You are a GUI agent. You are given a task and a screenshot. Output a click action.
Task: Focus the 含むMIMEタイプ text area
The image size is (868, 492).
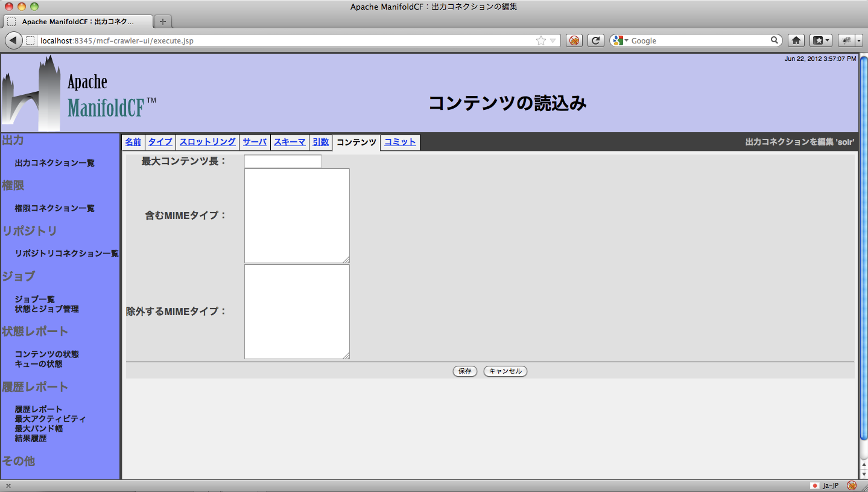coord(297,216)
